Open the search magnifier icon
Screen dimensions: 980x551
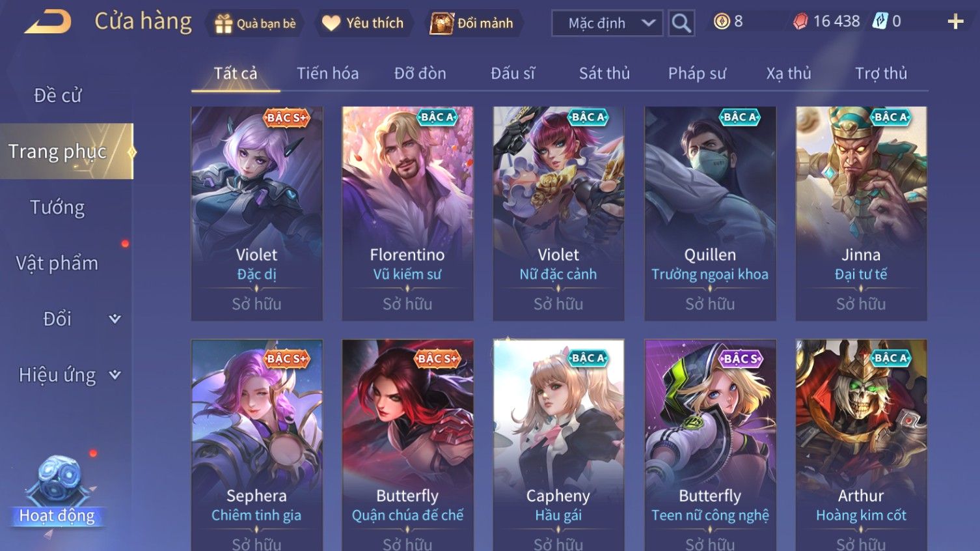click(x=681, y=23)
